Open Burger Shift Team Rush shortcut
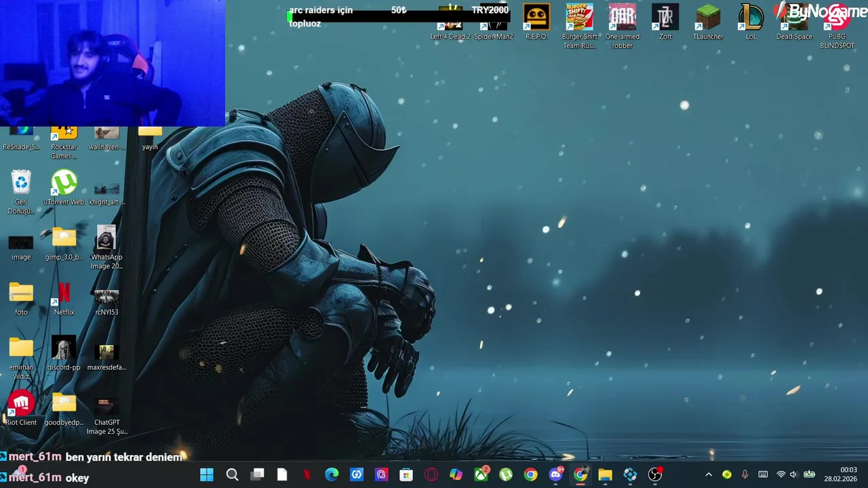The height and width of the screenshot is (488, 868). [580, 26]
